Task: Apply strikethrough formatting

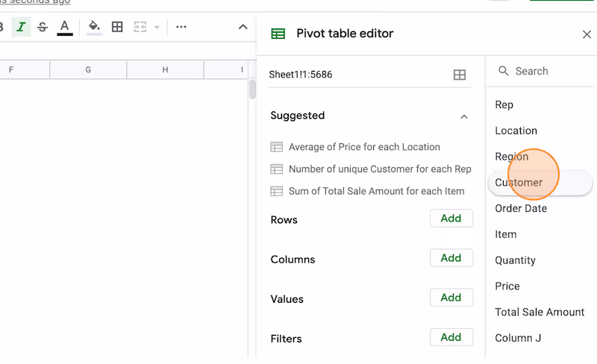Action: (x=43, y=27)
